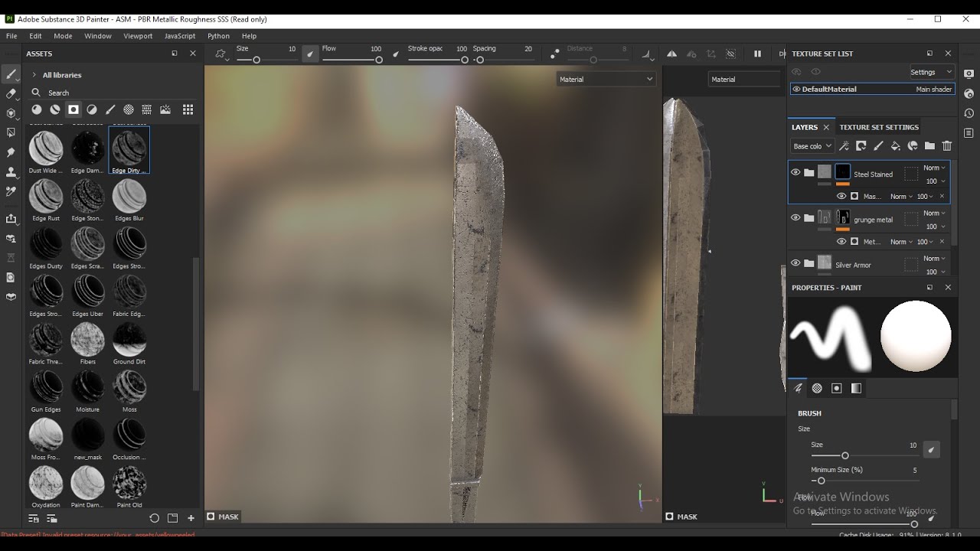Image resolution: width=980 pixels, height=551 pixels.
Task: Click the Main shader link
Action: 933,89
